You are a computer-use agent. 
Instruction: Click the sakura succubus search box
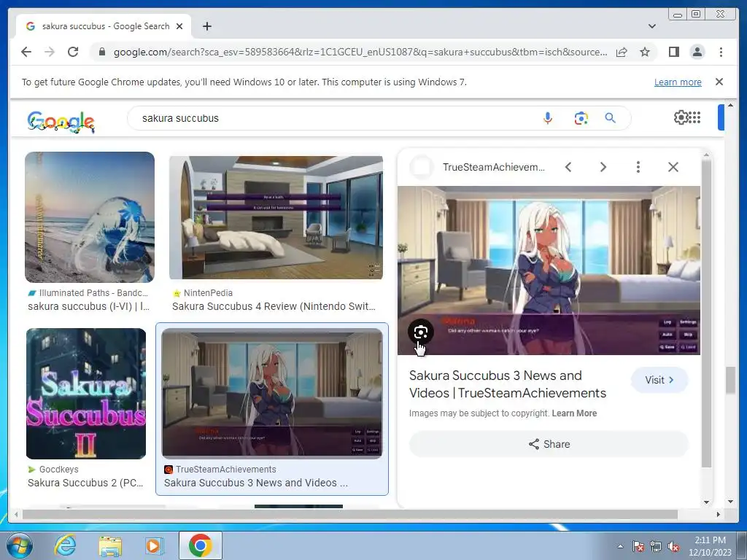(x=333, y=118)
